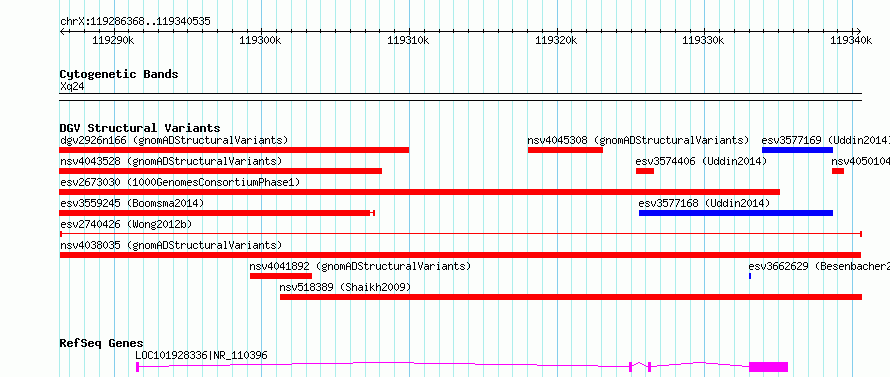Open esv3577169 Uddin2014 label
Viewport: 890px width, 377px height.
825,140
